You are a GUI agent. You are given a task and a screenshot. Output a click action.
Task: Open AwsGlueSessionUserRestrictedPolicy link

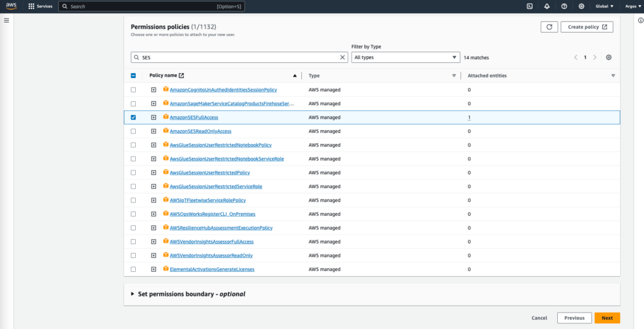210,172
